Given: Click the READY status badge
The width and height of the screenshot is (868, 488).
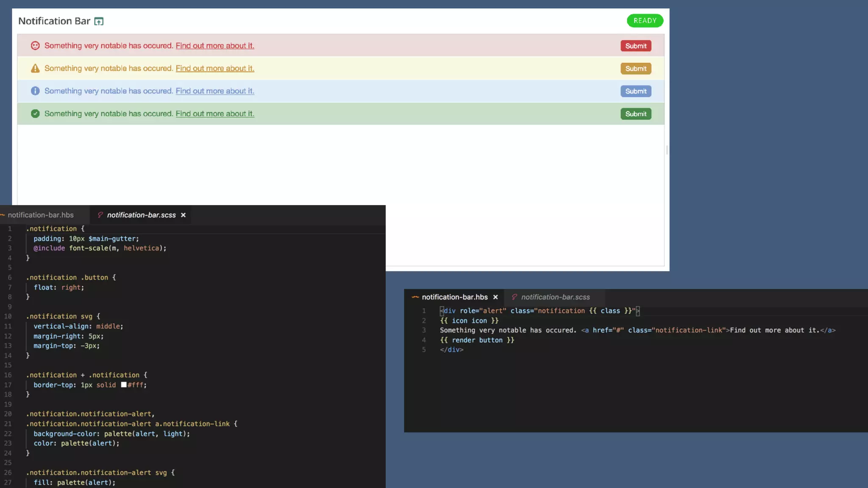Looking at the screenshot, I should 645,21.
